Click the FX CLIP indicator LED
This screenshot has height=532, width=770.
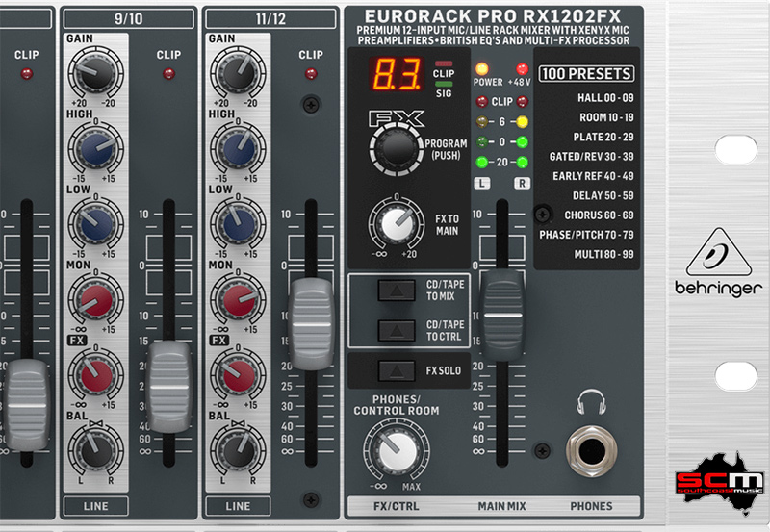click(444, 63)
